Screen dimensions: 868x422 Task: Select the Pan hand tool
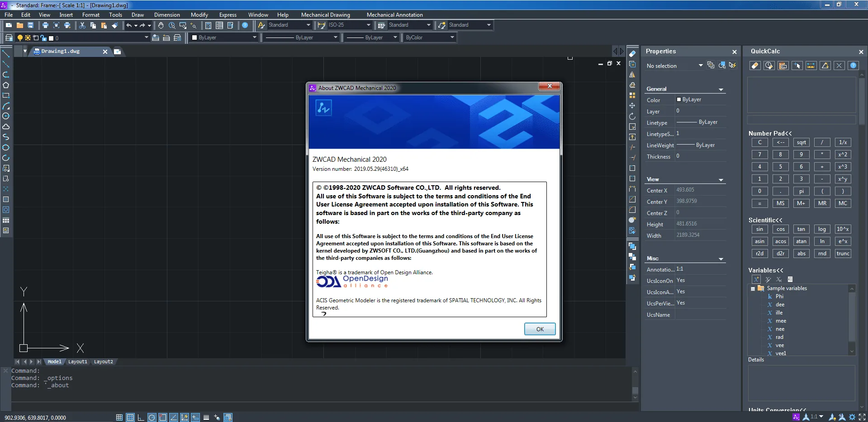pos(161,25)
